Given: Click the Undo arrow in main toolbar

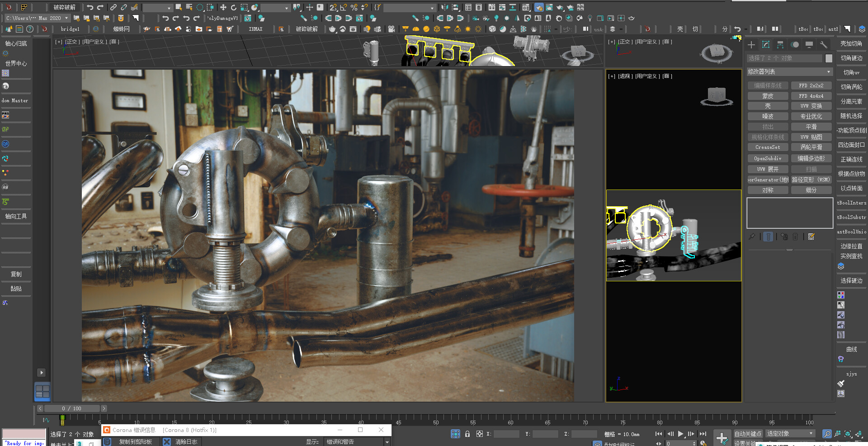Looking at the screenshot, I should click(x=90, y=7).
